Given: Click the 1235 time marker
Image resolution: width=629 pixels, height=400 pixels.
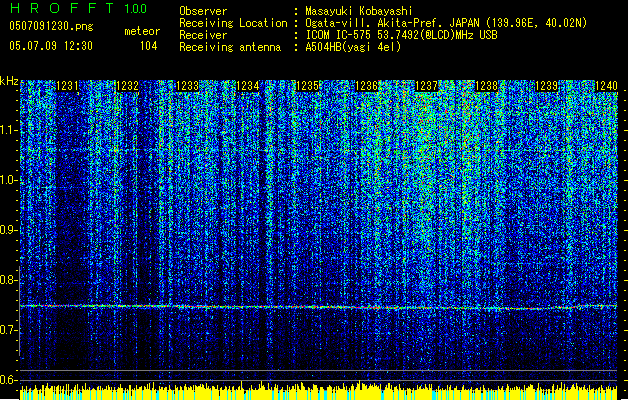Looking at the screenshot, I should (307, 86).
